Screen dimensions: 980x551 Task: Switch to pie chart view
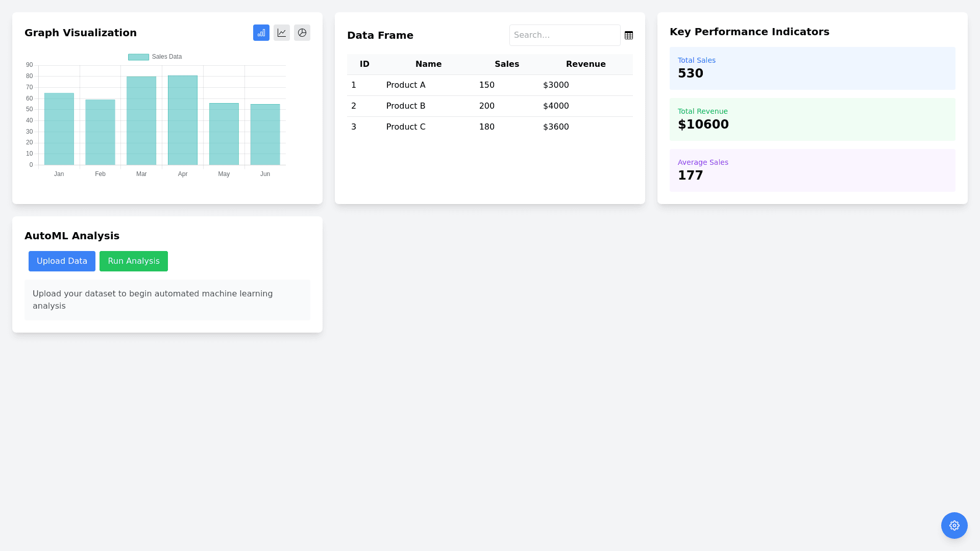[x=302, y=33]
